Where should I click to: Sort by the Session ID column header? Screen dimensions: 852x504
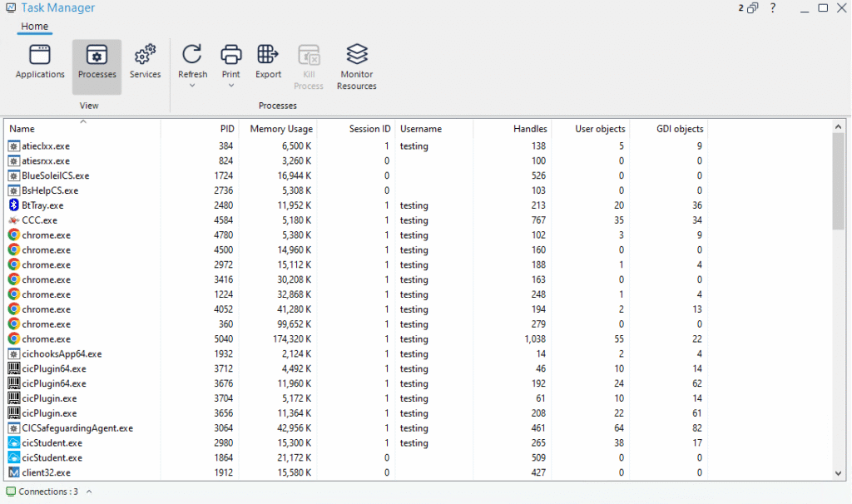tap(356, 129)
